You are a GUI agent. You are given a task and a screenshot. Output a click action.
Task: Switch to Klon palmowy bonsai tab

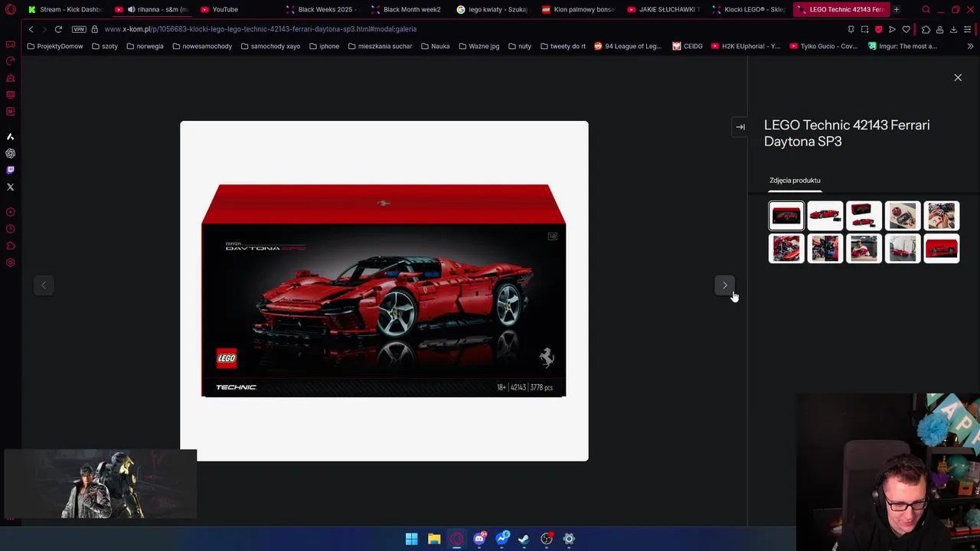pos(578,9)
